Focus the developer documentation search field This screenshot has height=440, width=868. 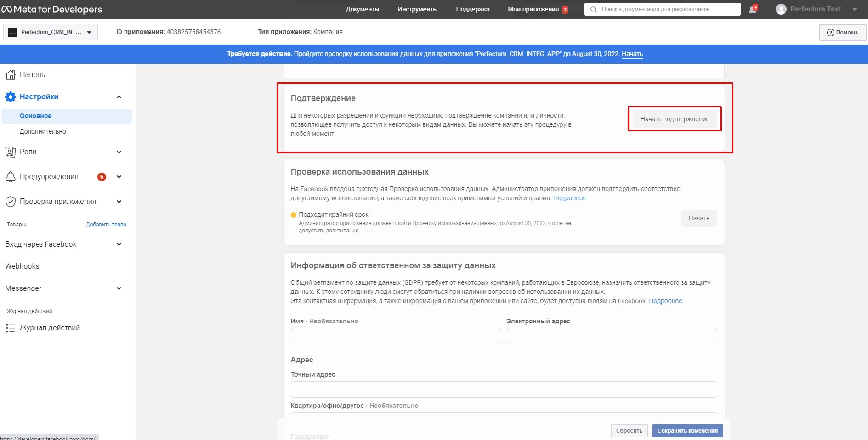(x=662, y=9)
